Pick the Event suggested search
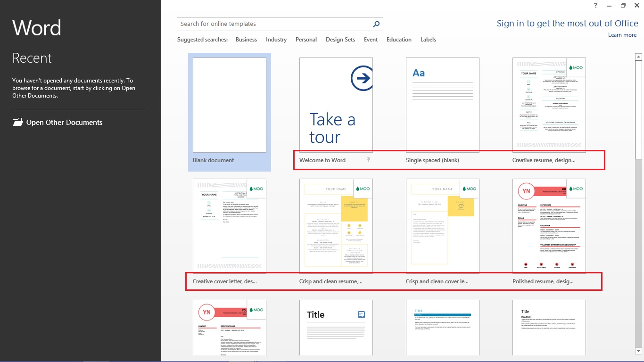 pos(371,40)
